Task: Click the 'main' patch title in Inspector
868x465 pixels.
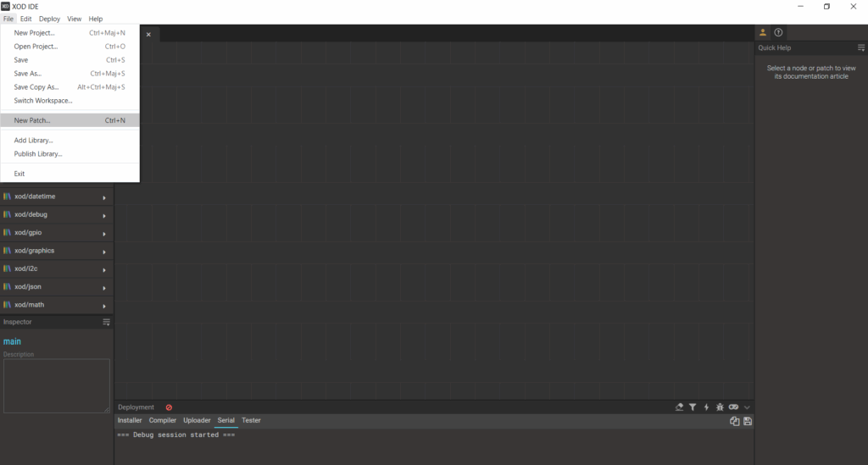Action: click(x=12, y=341)
